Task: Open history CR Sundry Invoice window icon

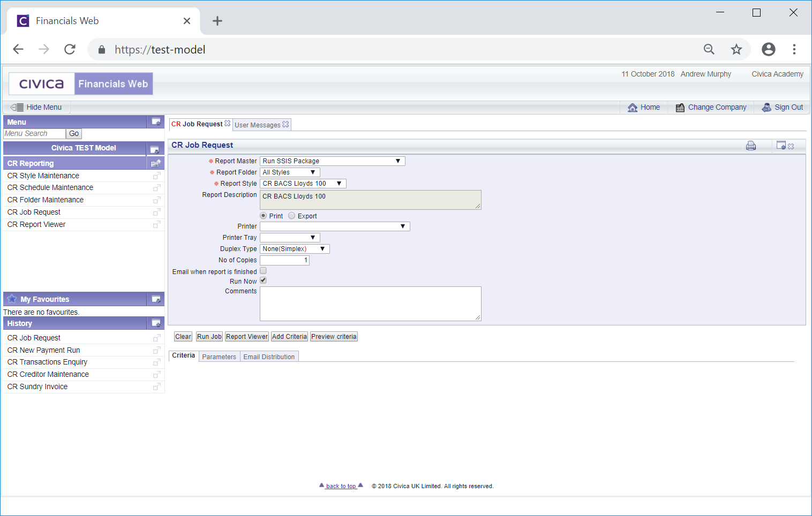Action: click(156, 387)
